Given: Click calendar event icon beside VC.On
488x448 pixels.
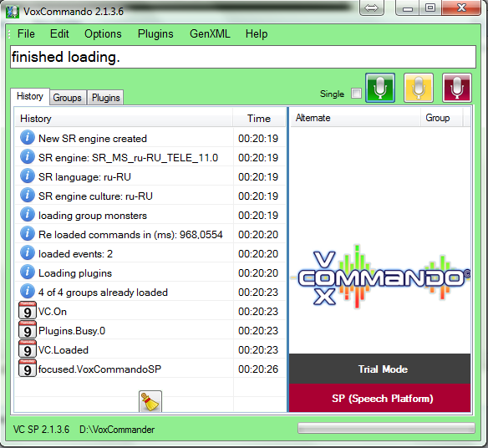Looking at the screenshot, I should (28, 310).
